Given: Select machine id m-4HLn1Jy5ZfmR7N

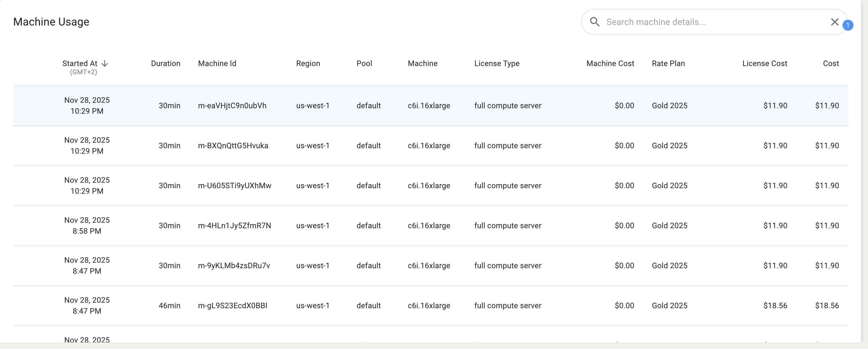Looking at the screenshot, I should point(234,225).
